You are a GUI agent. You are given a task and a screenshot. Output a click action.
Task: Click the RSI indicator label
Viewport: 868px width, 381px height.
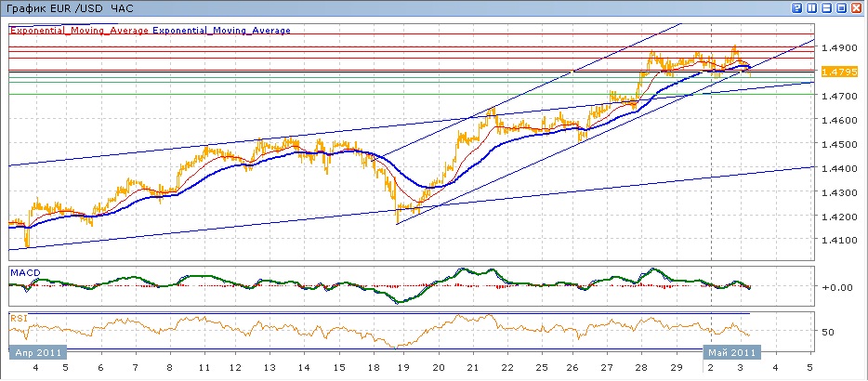tap(19, 319)
